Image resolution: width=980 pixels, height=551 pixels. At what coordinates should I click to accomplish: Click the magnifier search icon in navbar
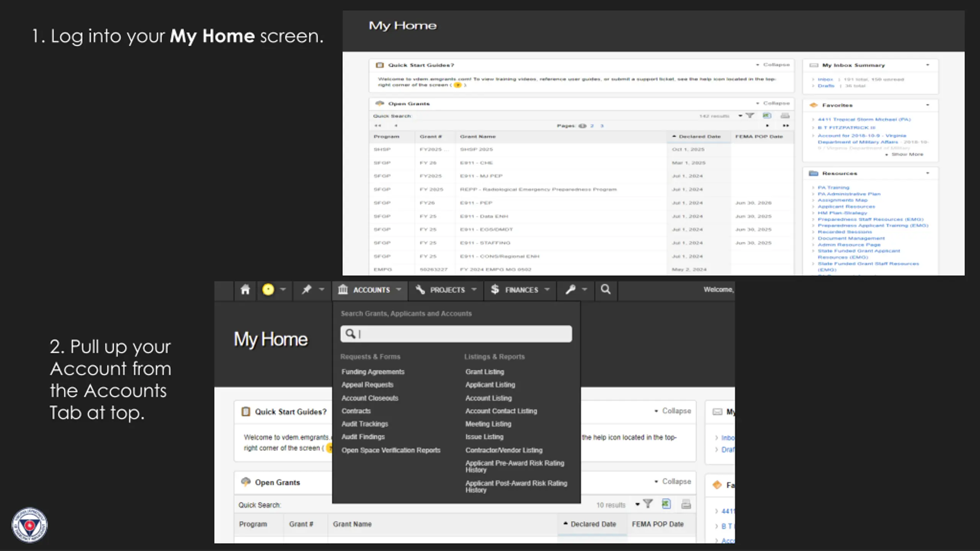(606, 290)
